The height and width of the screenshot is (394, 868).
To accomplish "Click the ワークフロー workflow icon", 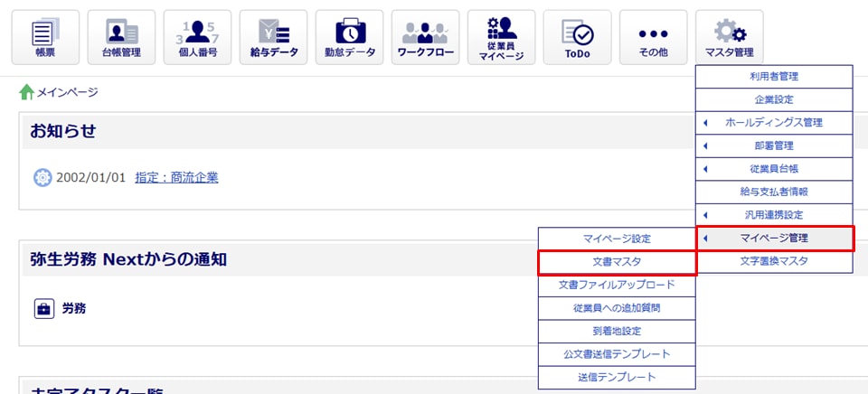I will 425,37.
